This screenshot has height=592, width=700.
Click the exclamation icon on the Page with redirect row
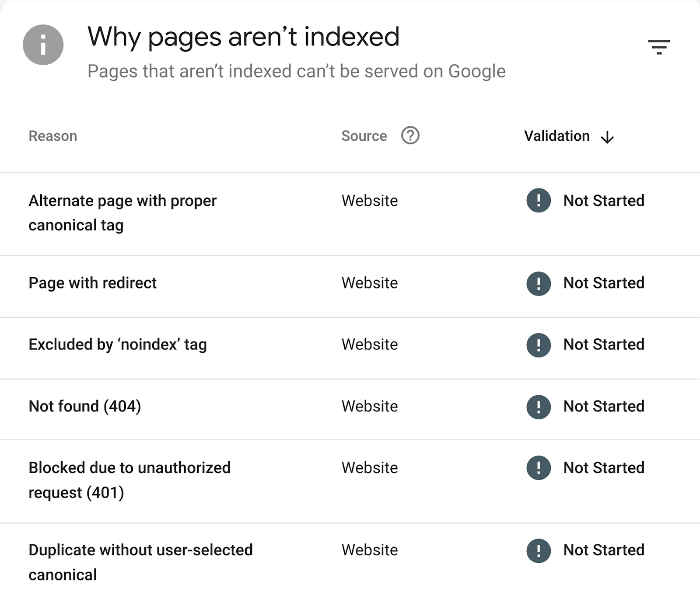pos(538,283)
